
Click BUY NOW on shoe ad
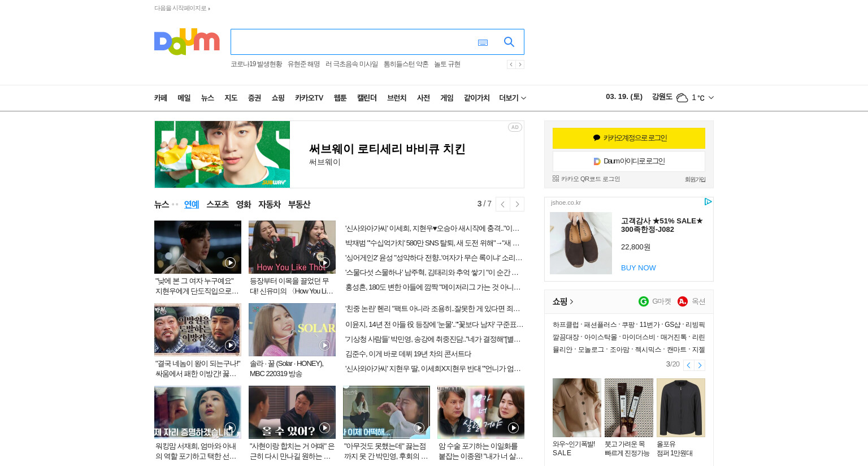pyautogui.click(x=639, y=267)
